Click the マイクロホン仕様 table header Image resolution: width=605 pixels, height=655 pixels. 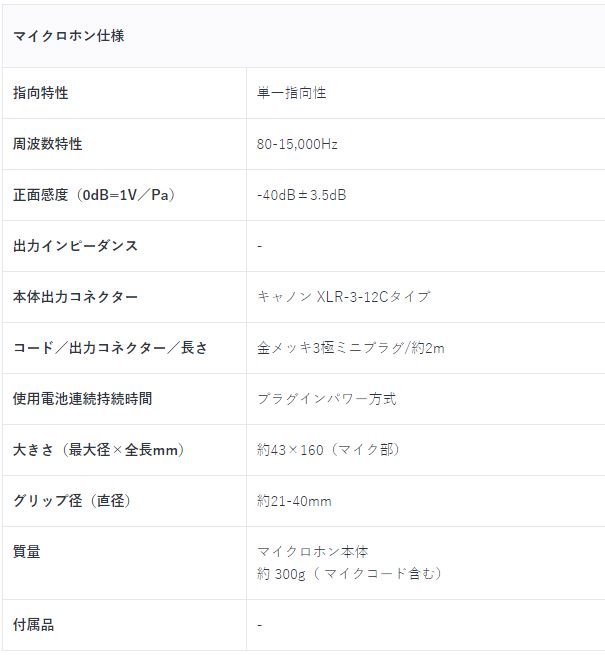point(69,36)
